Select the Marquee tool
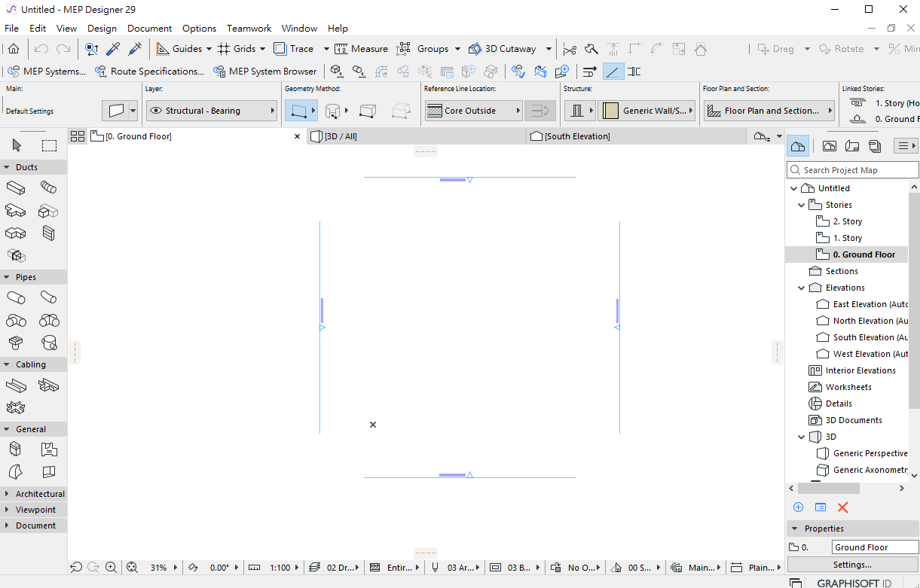920x588 pixels. [x=49, y=145]
